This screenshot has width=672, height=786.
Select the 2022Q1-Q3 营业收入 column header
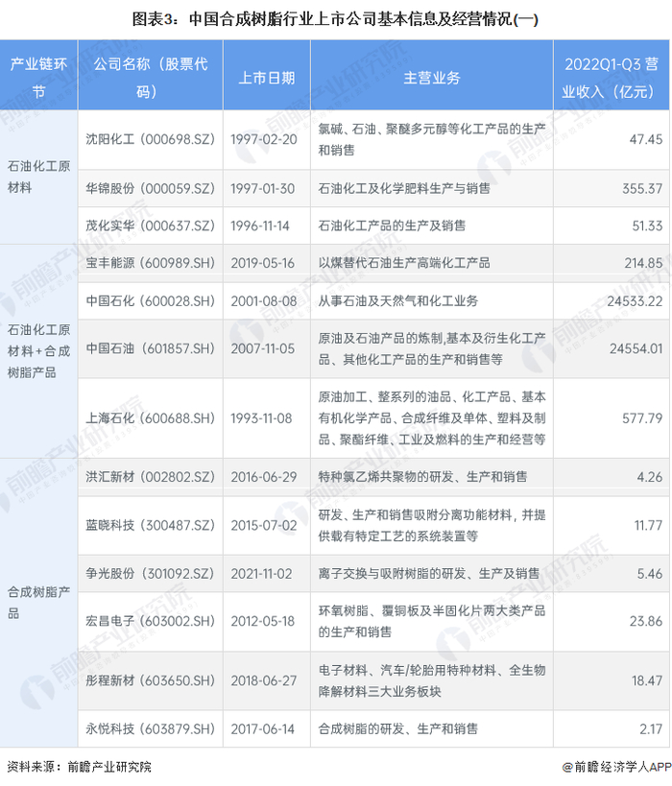click(611, 77)
